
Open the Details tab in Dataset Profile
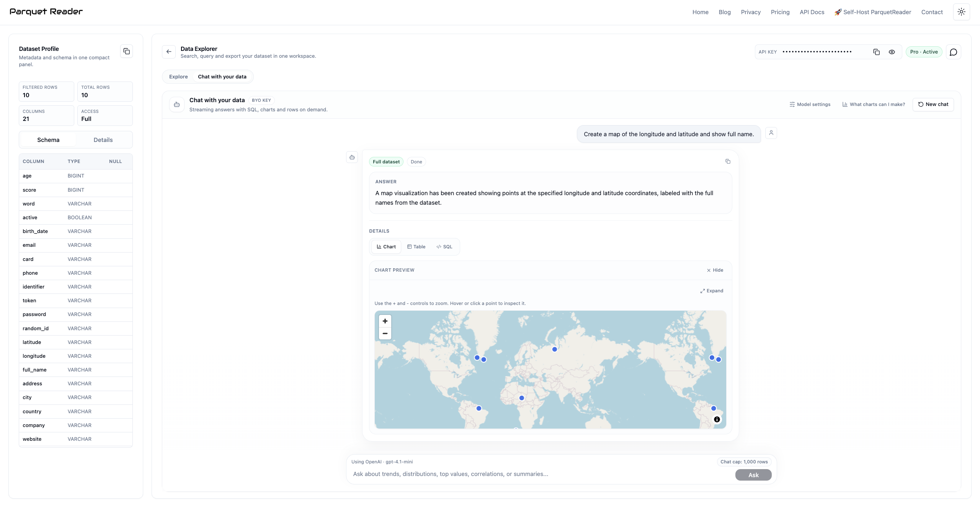coord(103,140)
